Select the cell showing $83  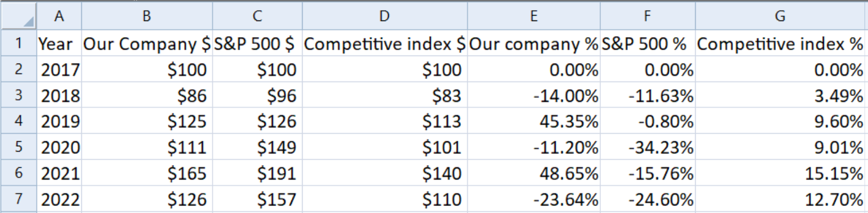pos(384,95)
